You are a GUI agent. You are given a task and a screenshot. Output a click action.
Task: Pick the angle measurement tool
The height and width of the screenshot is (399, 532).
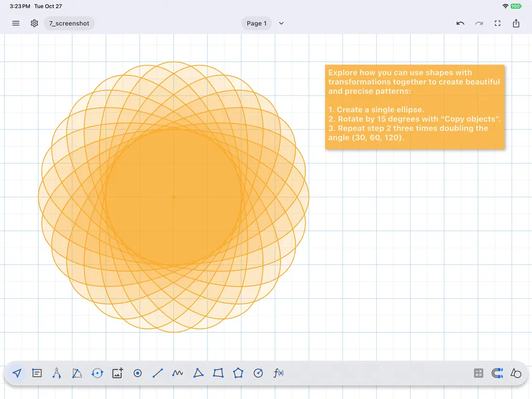(77, 373)
